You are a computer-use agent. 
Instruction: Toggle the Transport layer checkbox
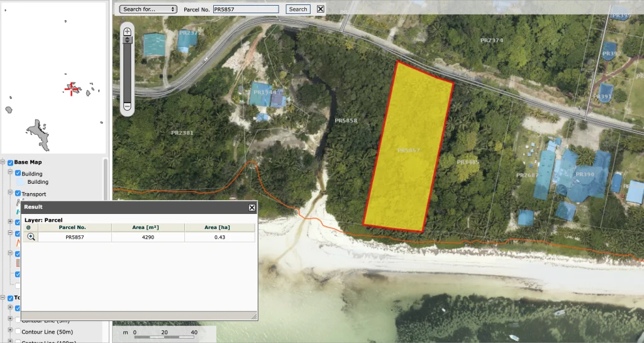coord(18,194)
